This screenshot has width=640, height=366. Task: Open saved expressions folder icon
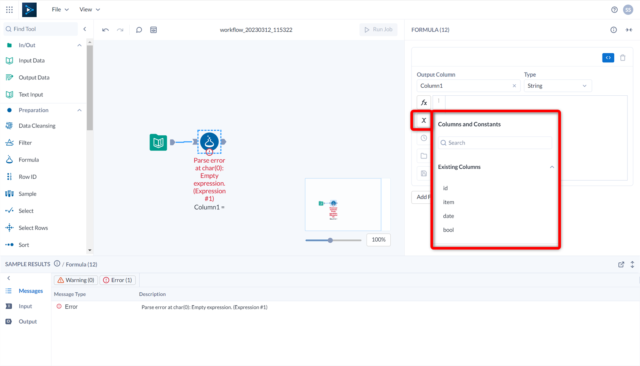pyautogui.click(x=424, y=156)
